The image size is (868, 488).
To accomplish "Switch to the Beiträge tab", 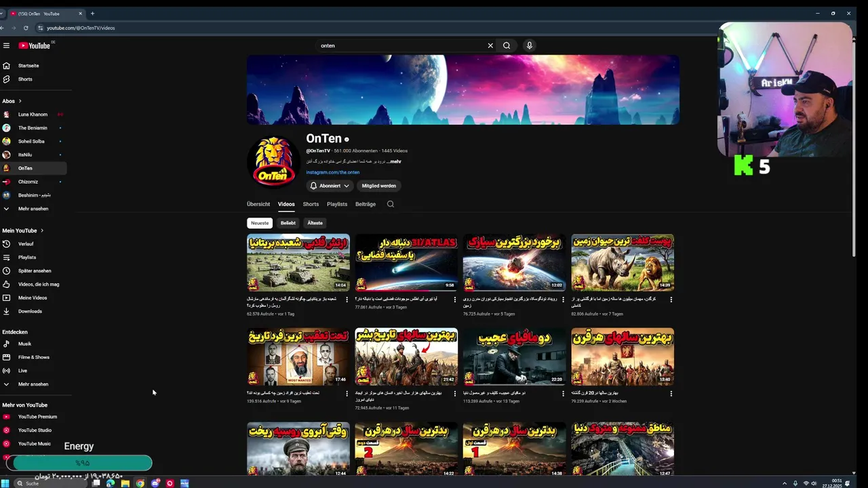I will [366, 204].
